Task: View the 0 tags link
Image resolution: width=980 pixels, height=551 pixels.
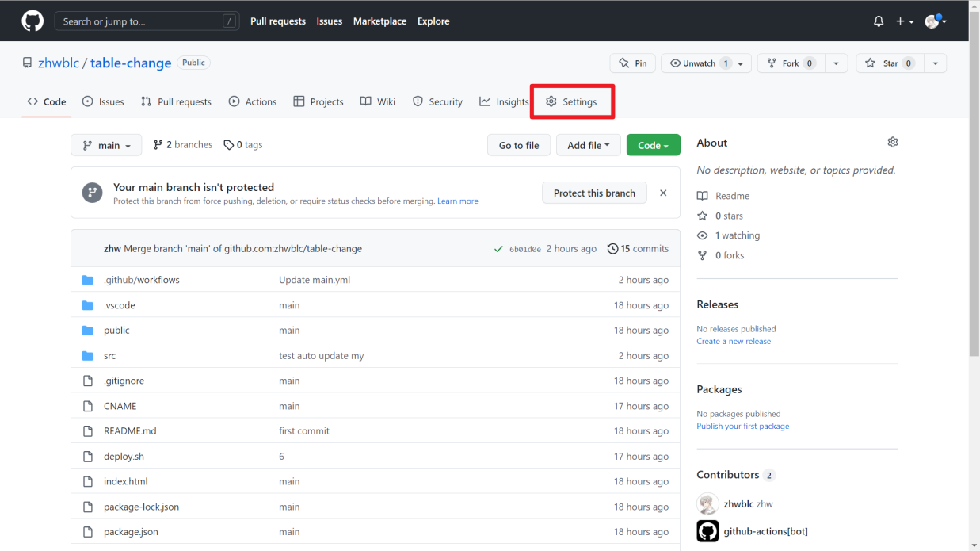Action: coord(243,145)
